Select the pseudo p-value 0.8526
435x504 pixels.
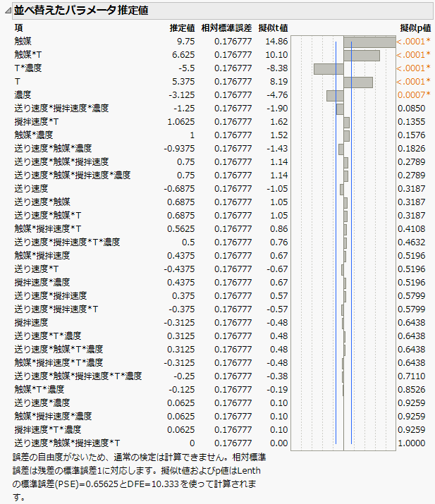(412, 390)
